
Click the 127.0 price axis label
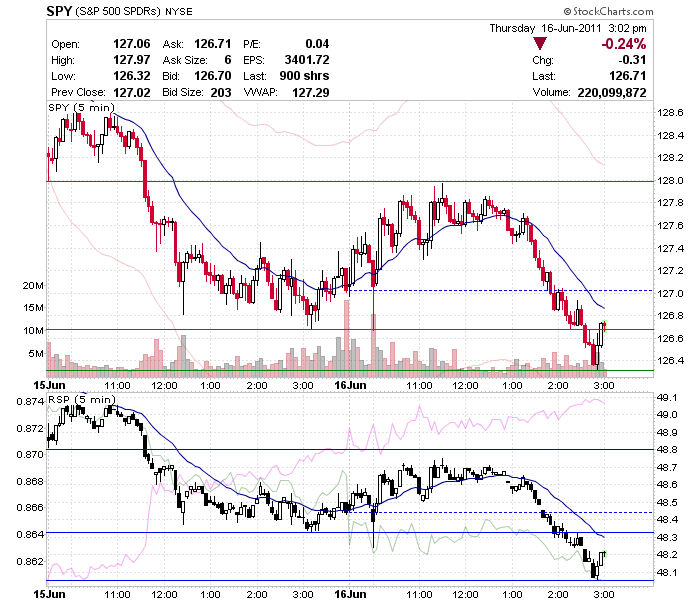pos(670,294)
